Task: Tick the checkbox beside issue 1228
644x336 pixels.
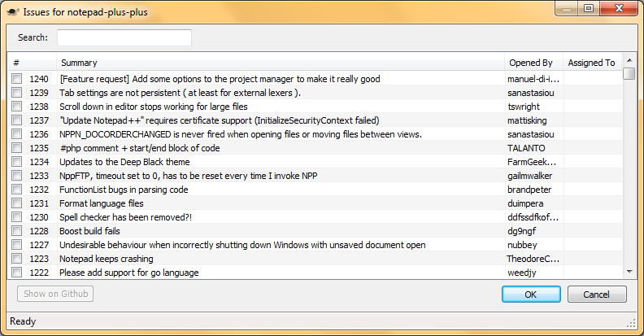Action: 16,231
